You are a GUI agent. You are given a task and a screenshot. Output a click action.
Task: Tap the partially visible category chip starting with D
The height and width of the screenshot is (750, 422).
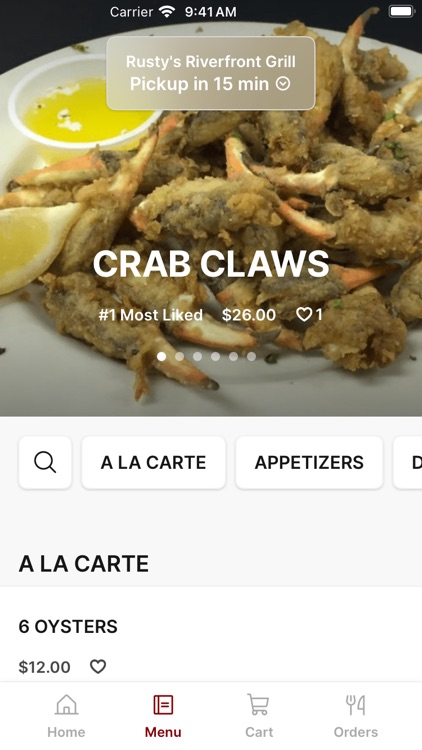408,462
